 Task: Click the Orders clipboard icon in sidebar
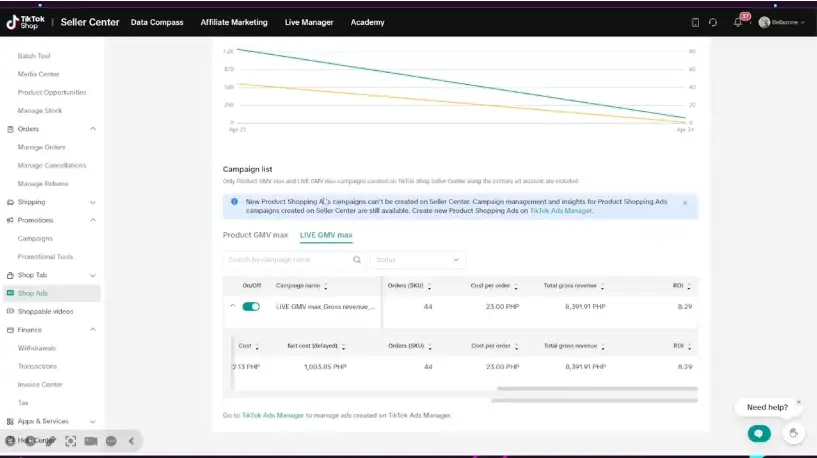click(x=10, y=129)
